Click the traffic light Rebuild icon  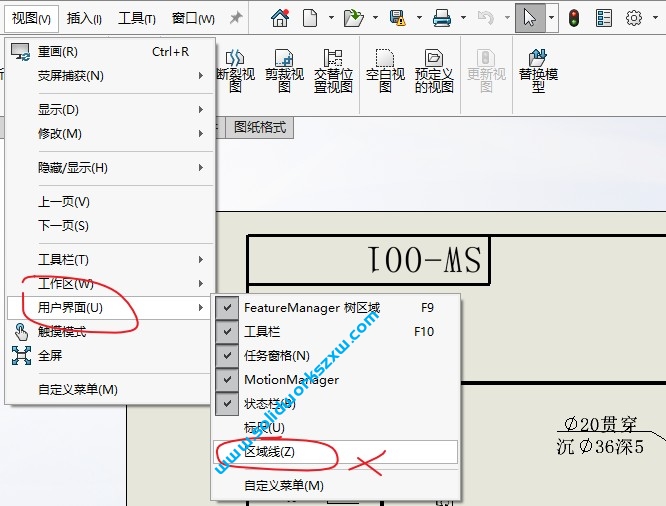tap(574, 18)
